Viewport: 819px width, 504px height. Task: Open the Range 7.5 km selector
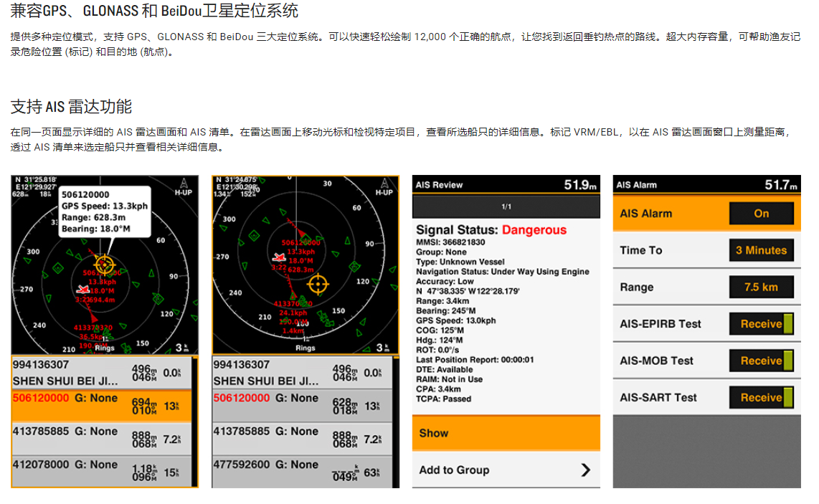[x=761, y=287]
